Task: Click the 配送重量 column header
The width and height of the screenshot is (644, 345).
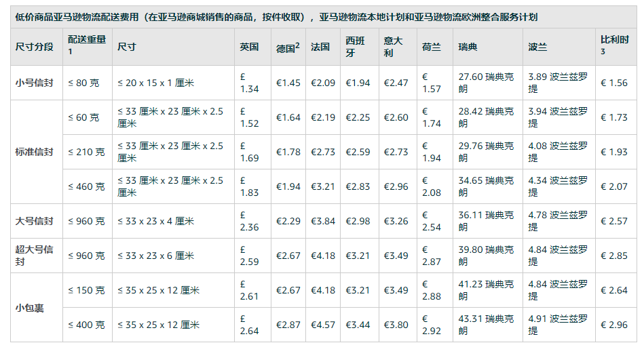Action: 87,41
